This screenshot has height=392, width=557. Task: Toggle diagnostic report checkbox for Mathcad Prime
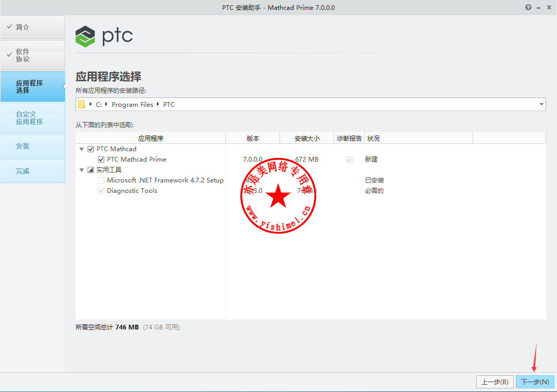(349, 160)
